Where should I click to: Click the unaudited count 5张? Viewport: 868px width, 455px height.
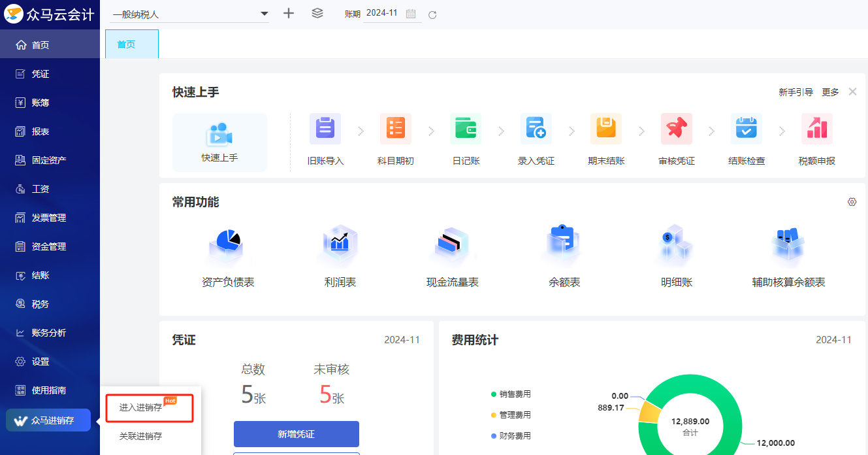[332, 394]
